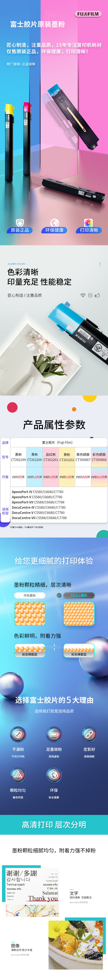Image resolution: width=108 pixels, height=980 pixels.
Task: Click the 原装正品 blue button
Action: click(20, 230)
